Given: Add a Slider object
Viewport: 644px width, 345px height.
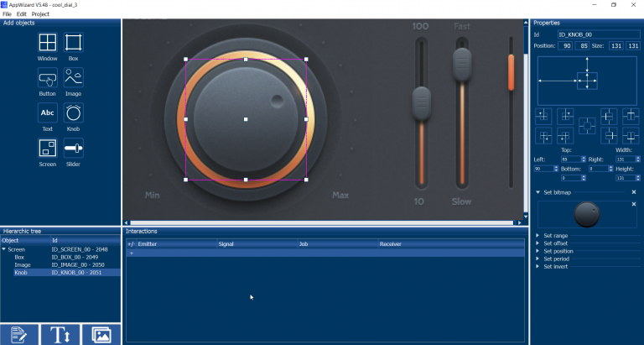Looking at the screenshot, I should pyautogui.click(x=74, y=148).
